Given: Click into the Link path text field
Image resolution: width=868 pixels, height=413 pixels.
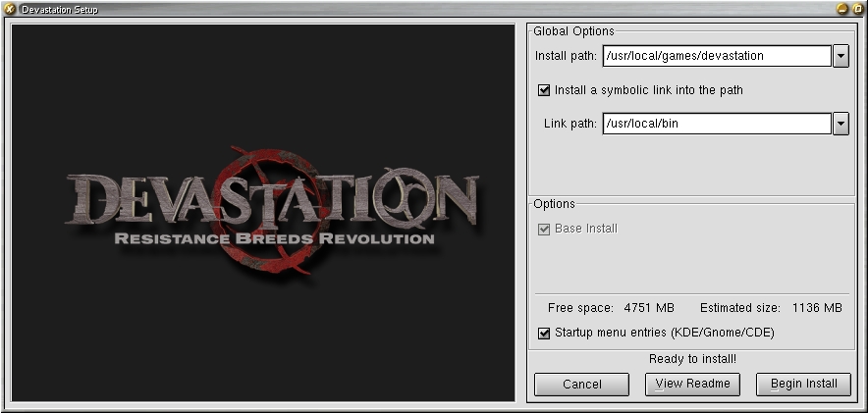Looking at the screenshot, I should pos(717,124).
